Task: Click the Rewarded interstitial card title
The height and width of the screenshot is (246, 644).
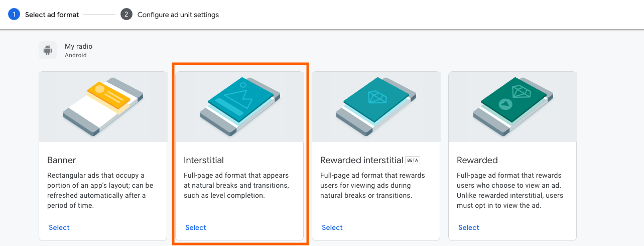Action: (362, 160)
